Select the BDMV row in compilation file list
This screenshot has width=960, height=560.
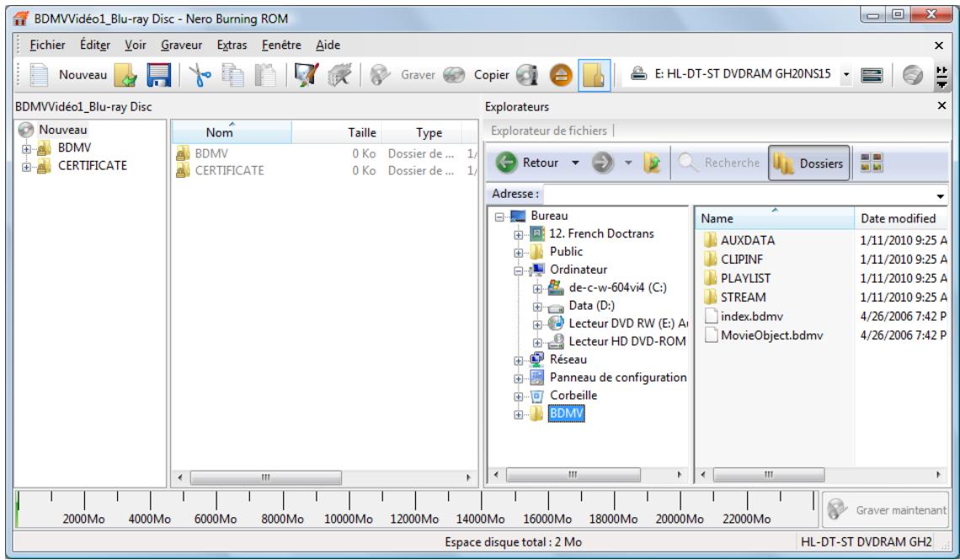[x=324, y=153]
